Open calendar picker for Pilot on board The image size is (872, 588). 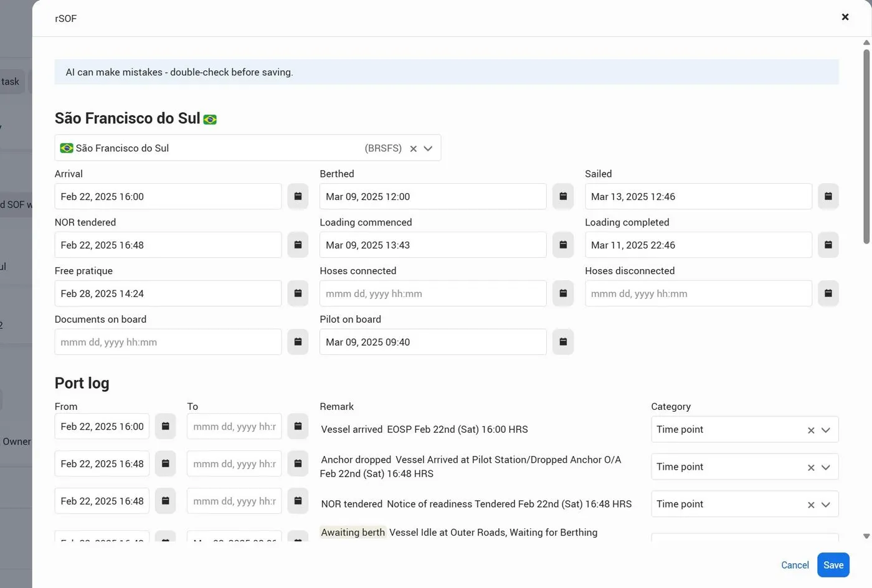coord(563,342)
